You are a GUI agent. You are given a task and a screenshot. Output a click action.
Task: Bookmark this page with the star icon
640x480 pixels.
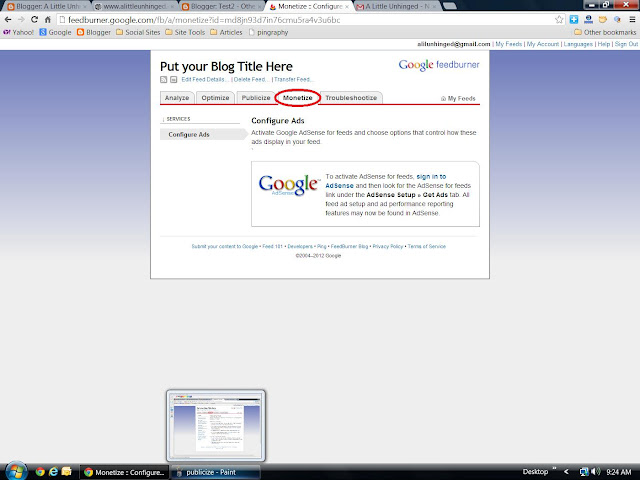coord(559,20)
